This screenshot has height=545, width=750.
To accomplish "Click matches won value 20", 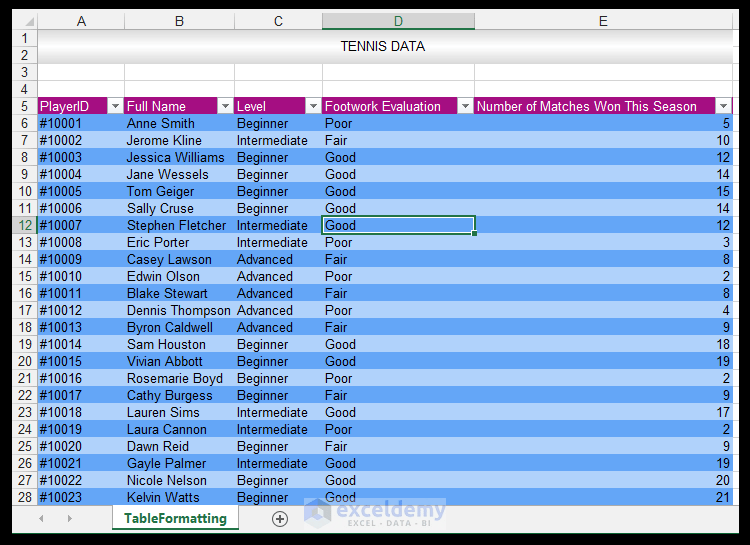I will click(604, 480).
